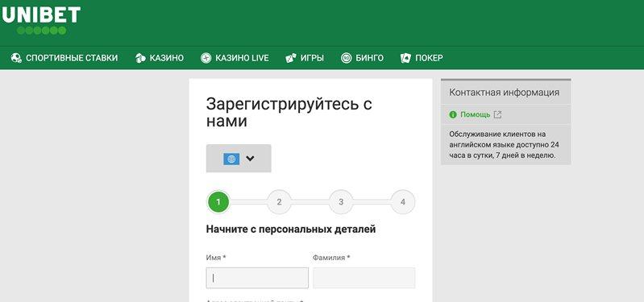Image resolution: width=644 pixels, height=302 pixels.
Task: Click the blue globe flag icon
Action: pyautogui.click(x=231, y=159)
